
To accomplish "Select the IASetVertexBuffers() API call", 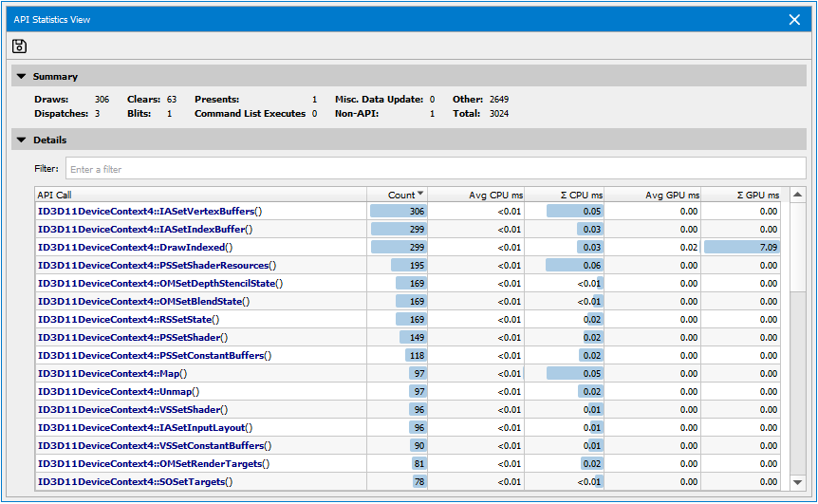I will pos(149,211).
